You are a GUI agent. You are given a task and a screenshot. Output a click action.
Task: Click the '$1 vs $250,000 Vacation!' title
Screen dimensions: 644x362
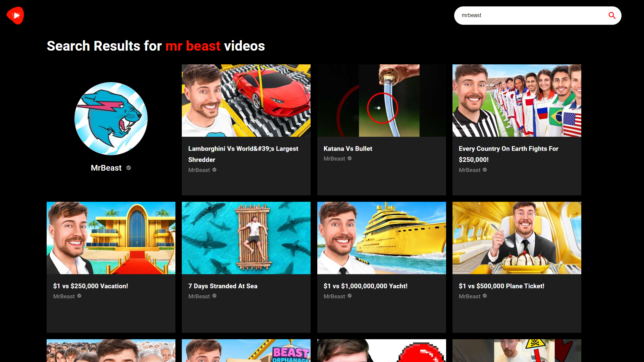click(91, 286)
